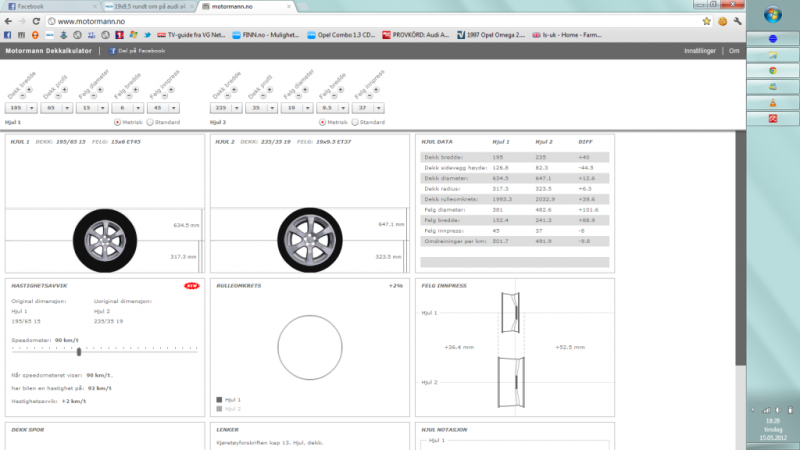The image size is (800, 450).
Task: Open Hjul 1 Dekk bredde dropdown (195)
Action: tap(20, 108)
